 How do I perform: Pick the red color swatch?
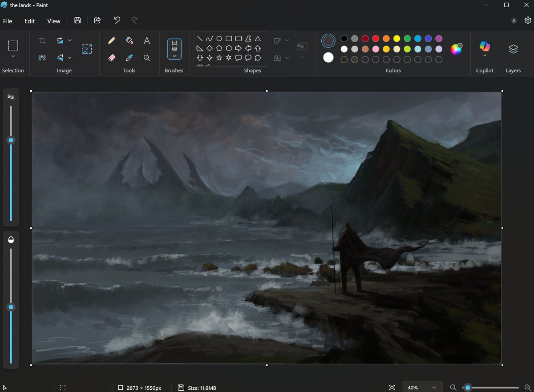(x=376, y=39)
